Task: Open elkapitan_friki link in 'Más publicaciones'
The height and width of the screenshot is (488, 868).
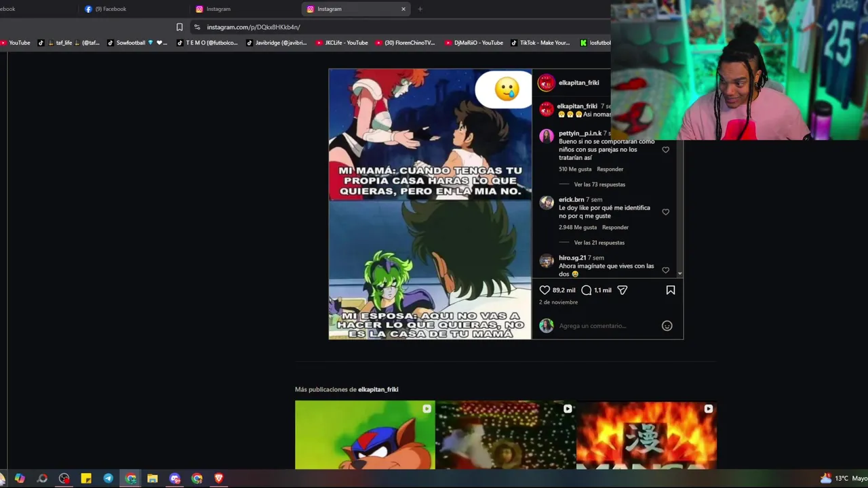Action: pos(378,390)
